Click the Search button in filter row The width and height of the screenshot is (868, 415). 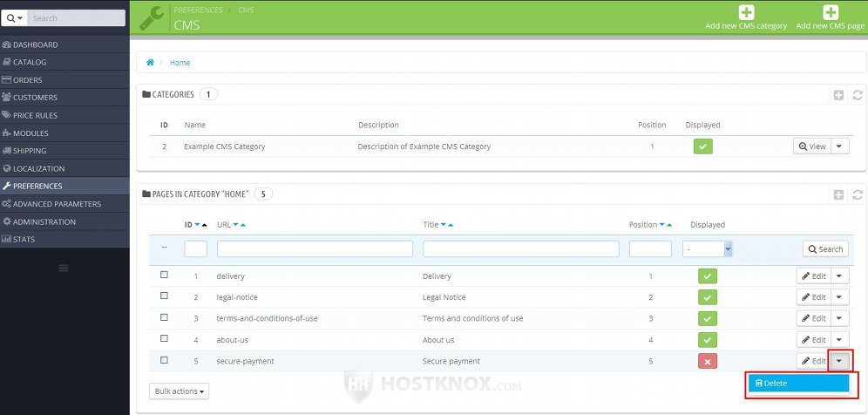click(x=825, y=249)
